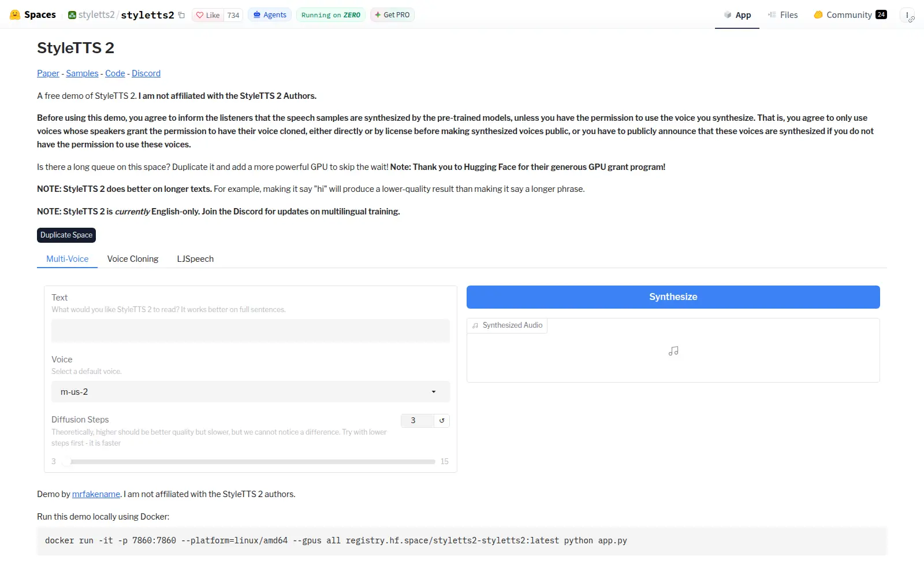
Task: Like this space with heart button
Action: click(207, 15)
